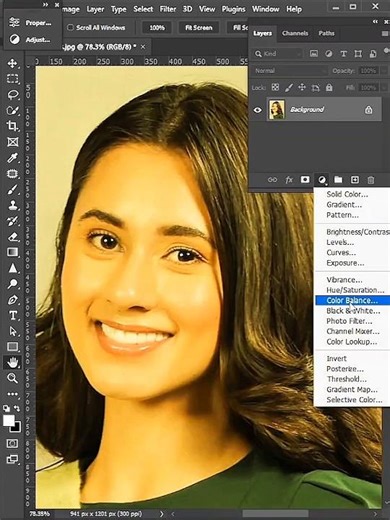Screen dimensions: 390x520
Task: Toggle Lock all padlock icon
Action: [329, 87]
